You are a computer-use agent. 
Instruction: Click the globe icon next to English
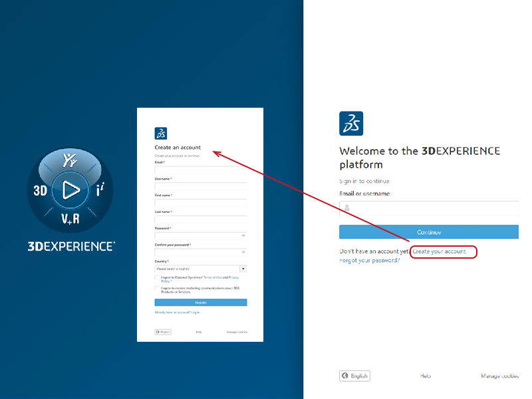tap(344, 376)
